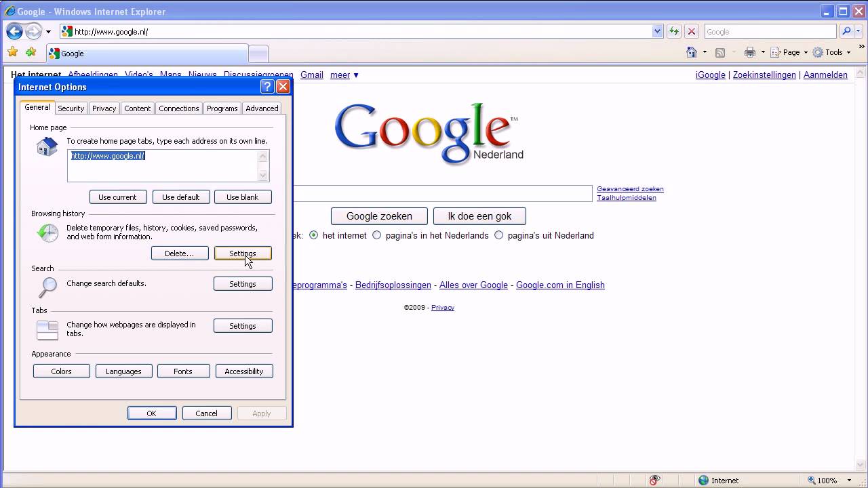Open the Zoekinstellingen link
The height and width of the screenshot is (488, 868).
click(764, 75)
